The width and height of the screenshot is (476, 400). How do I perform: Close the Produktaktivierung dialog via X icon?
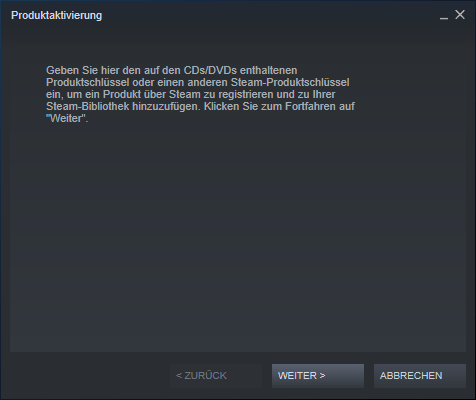point(460,15)
